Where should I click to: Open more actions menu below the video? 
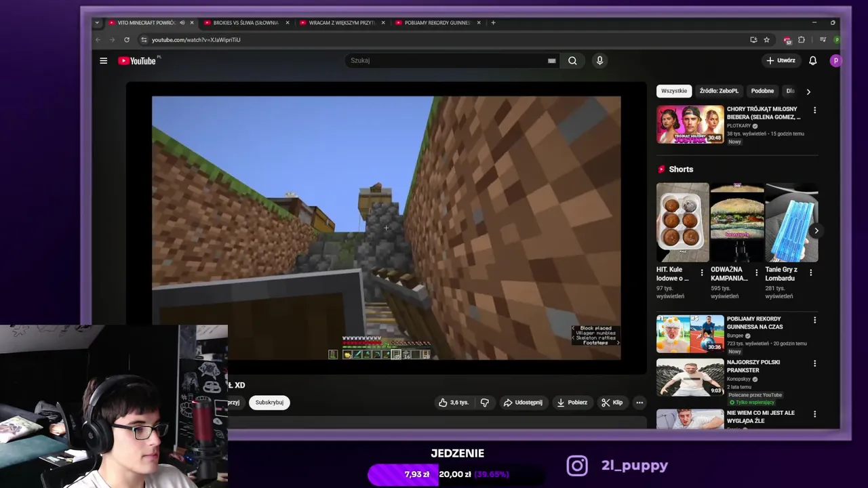coord(639,402)
